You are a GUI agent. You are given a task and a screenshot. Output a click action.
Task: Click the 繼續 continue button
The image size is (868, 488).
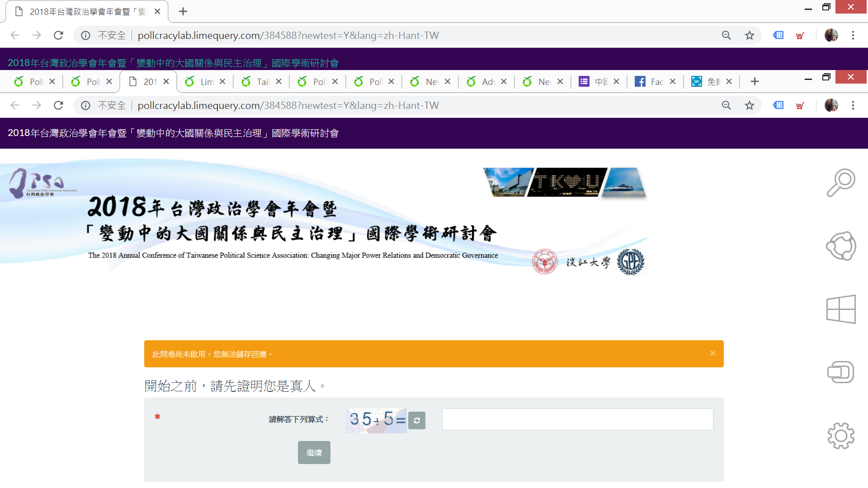314,452
